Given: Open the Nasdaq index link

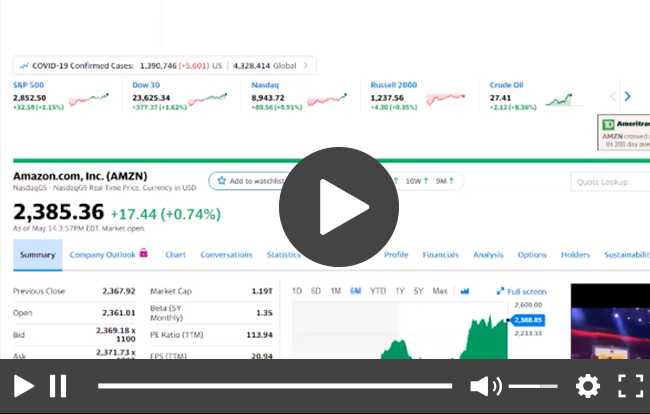Looking at the screenshot, I should click(265, 85).
